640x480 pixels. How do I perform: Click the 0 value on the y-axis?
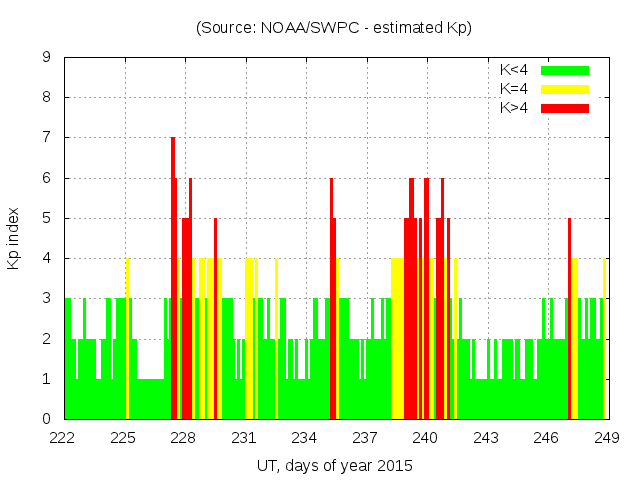(x=47, y=419)
